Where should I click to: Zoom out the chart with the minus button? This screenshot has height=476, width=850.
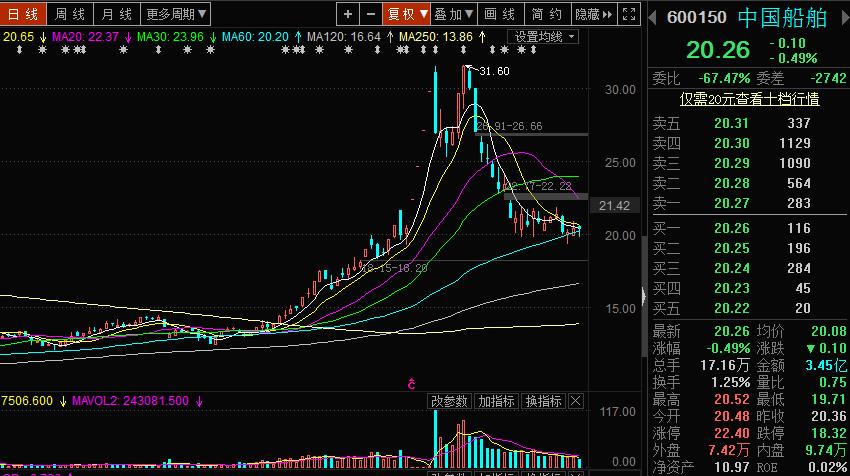tap(371, 14)
